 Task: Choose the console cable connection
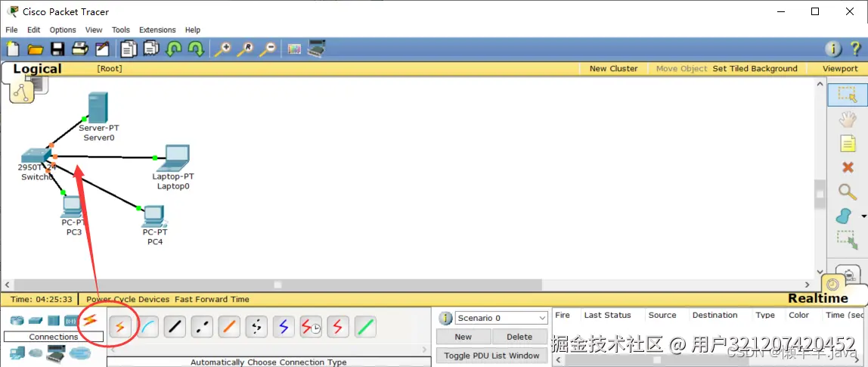[x=147, y=327]
